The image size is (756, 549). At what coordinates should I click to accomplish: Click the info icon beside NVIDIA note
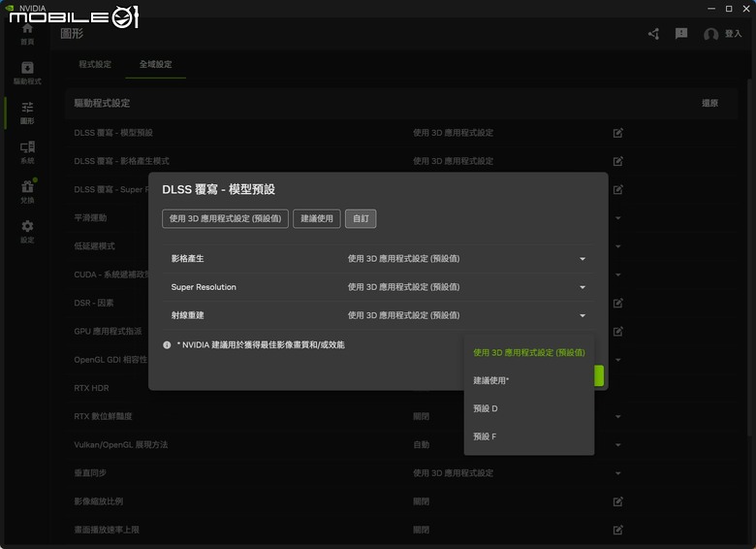point(167,345)
